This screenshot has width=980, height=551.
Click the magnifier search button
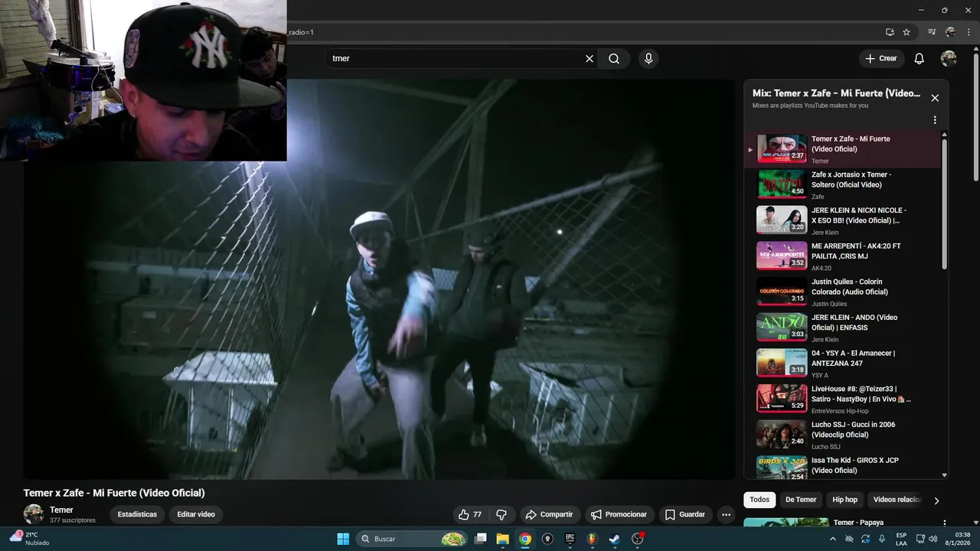614,59
